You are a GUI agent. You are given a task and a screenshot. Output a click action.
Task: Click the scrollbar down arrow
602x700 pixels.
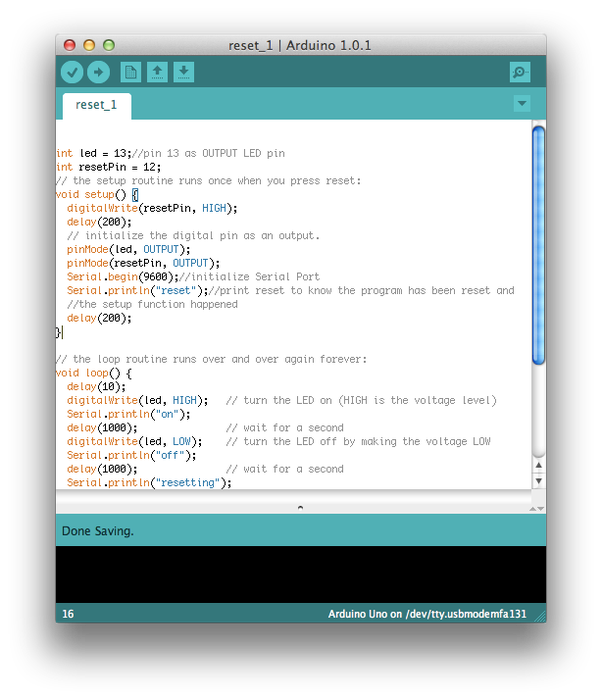tap(539, 481)
